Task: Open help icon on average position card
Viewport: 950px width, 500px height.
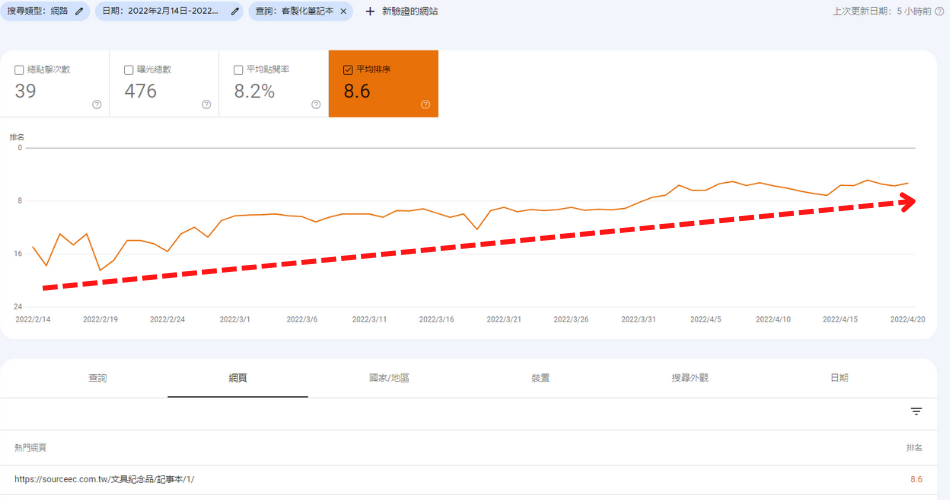Action: pyautogui.click(x=425, y=104)
